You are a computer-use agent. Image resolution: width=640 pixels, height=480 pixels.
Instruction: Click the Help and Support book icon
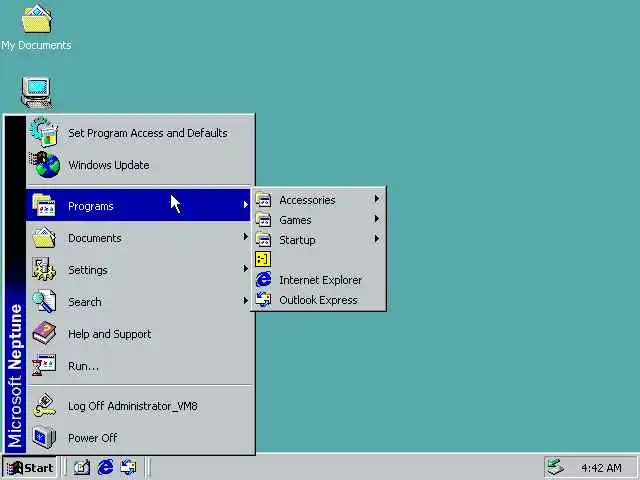click(44, 333)
